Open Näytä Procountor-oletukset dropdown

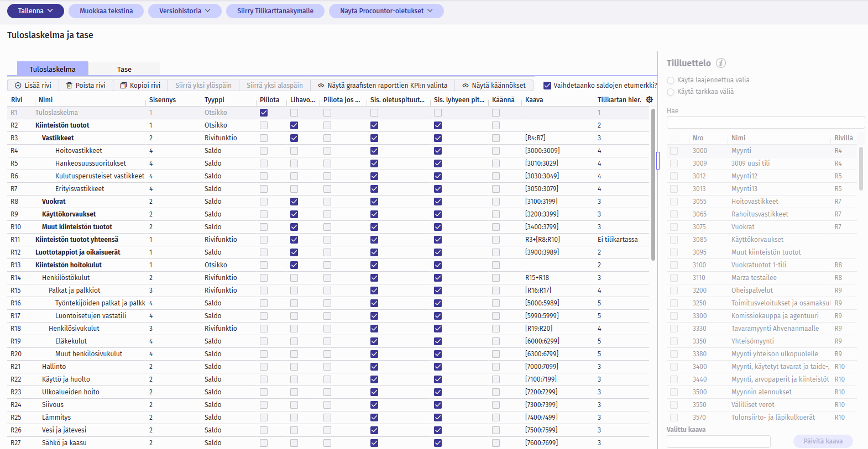[386, 11]
